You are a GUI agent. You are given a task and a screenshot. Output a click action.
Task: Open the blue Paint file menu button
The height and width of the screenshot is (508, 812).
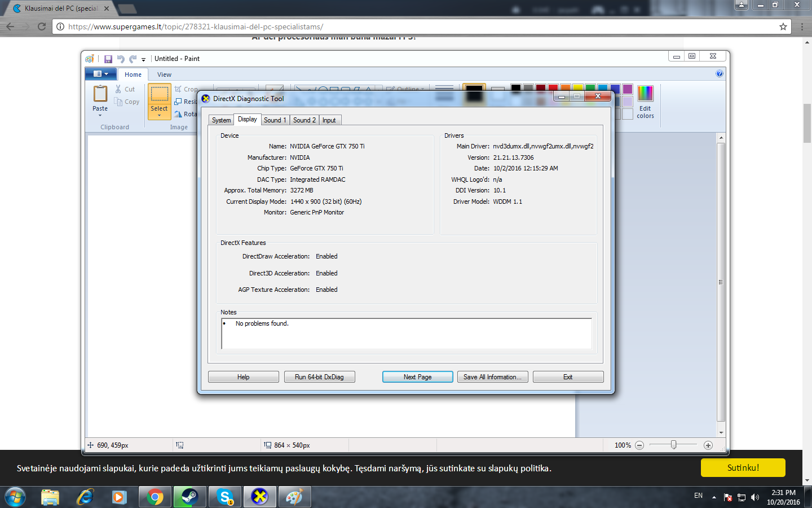101,74
